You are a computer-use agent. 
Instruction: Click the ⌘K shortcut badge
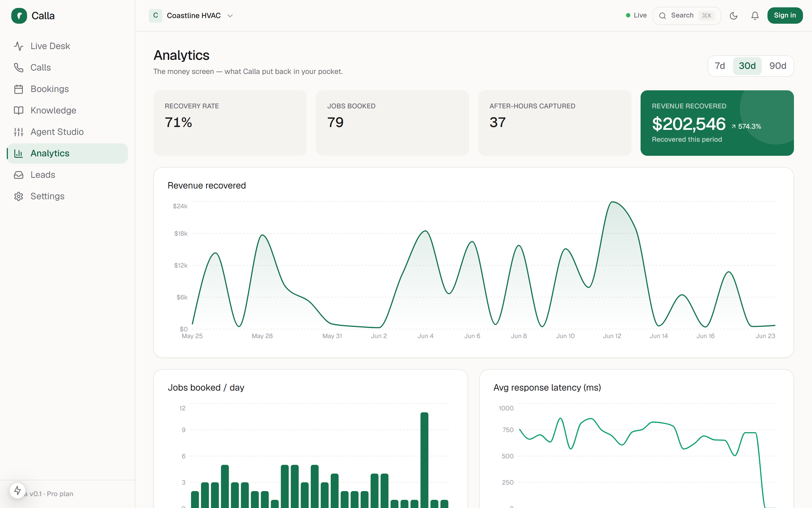707,16
